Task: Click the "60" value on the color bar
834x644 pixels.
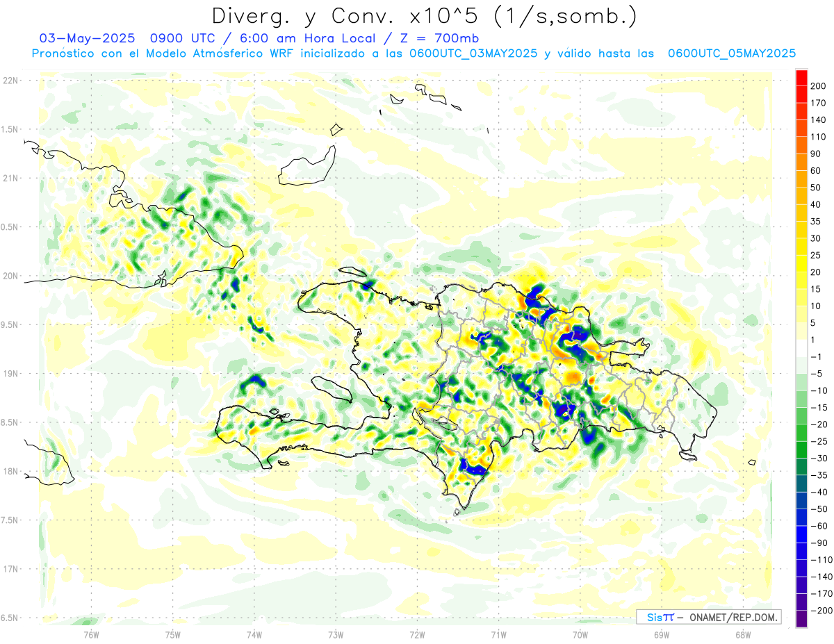Action: click(x=815, y=171)
